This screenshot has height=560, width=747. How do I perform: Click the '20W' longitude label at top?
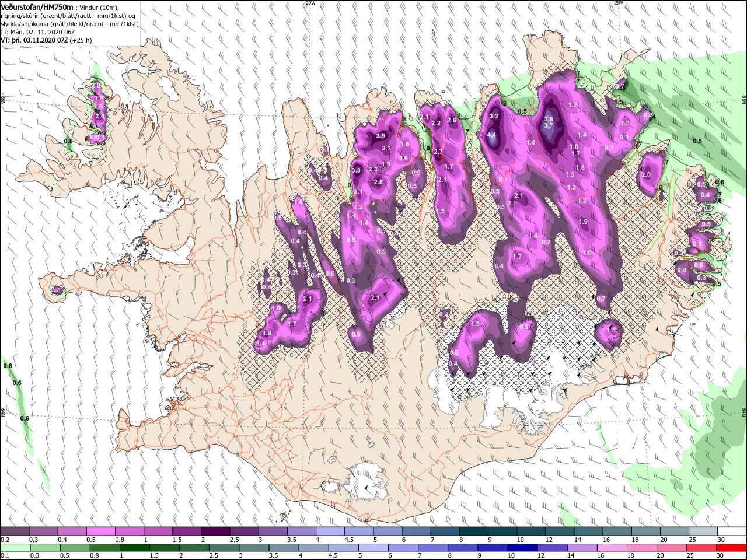click(310, 3)
